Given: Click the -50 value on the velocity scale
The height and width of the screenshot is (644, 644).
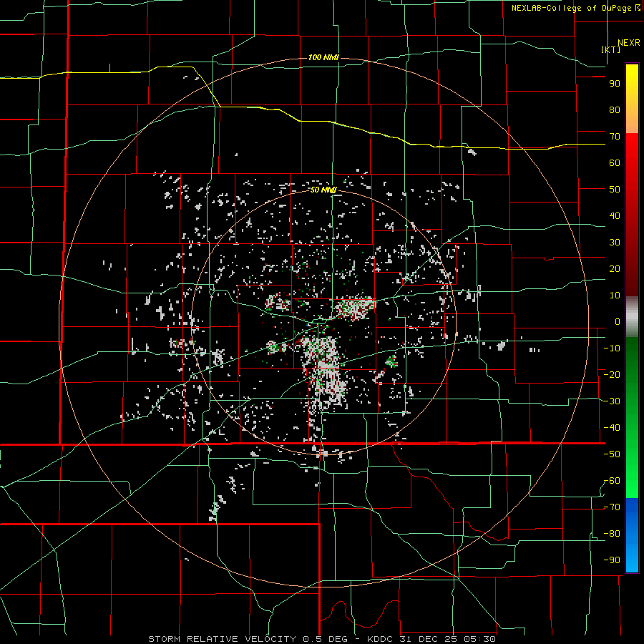Looking at the screenshot, I should pyautogui.click(x=612, y=454).
